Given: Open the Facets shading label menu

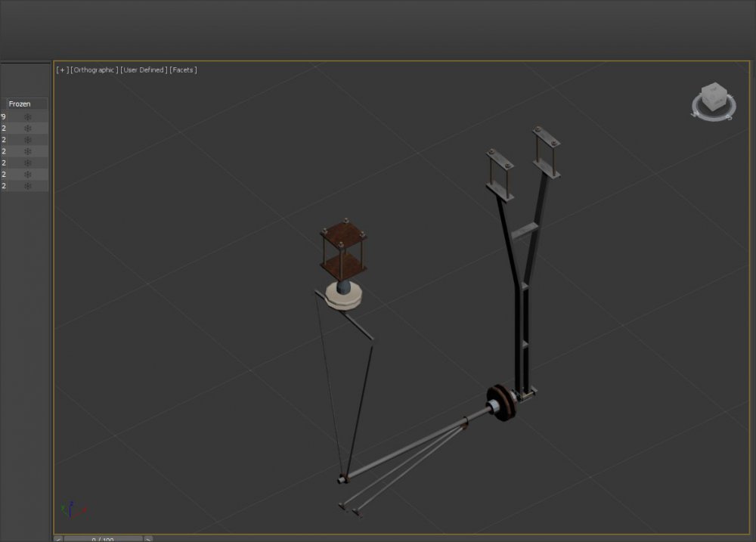Looking at the screenshot, I should (x=184, y=70).
